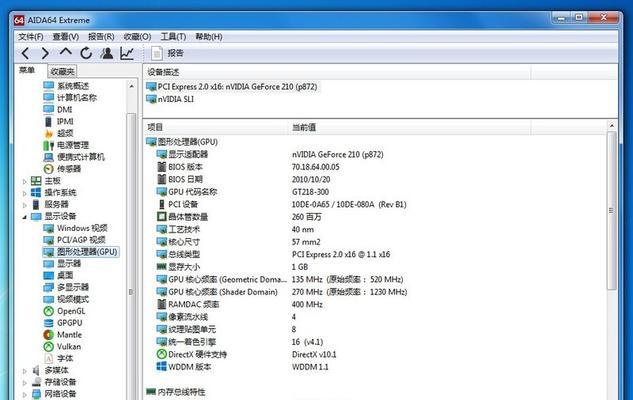Collapse the 显示设备 tree node

point(24,217)
